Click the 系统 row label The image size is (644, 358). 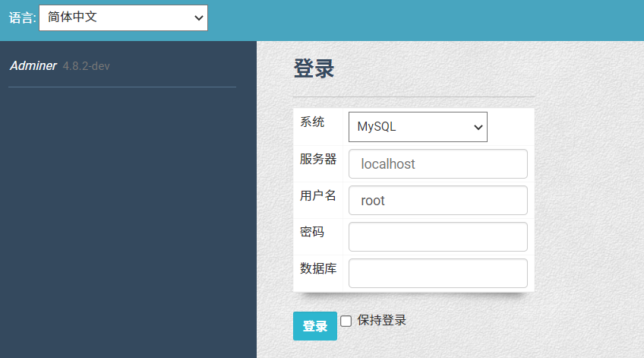click(312, 122)
